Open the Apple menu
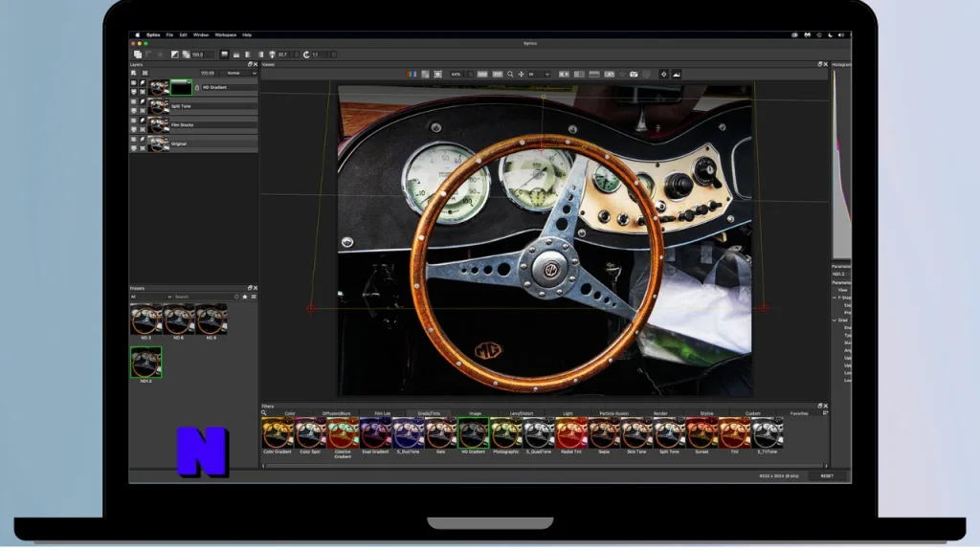 coord(138,35)
